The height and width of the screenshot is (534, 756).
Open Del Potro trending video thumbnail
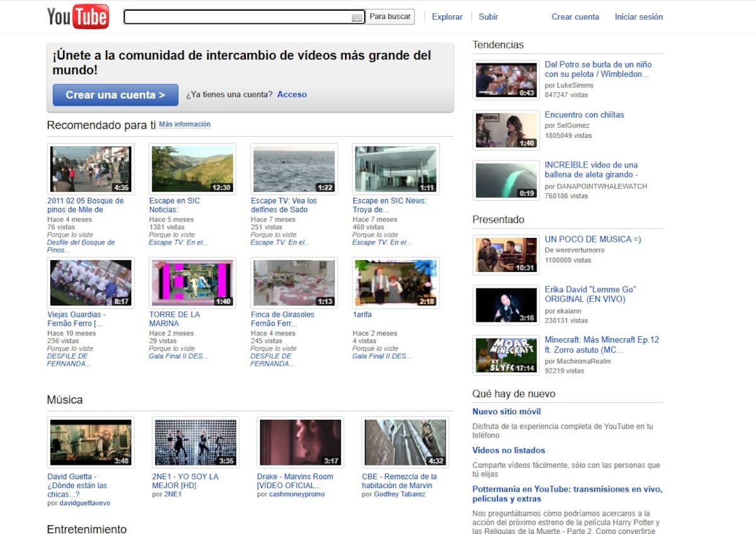506,80
